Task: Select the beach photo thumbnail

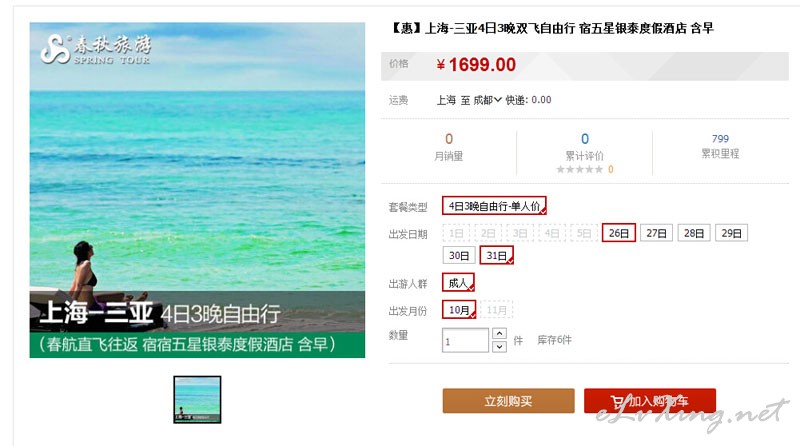Action: point(197,400)
